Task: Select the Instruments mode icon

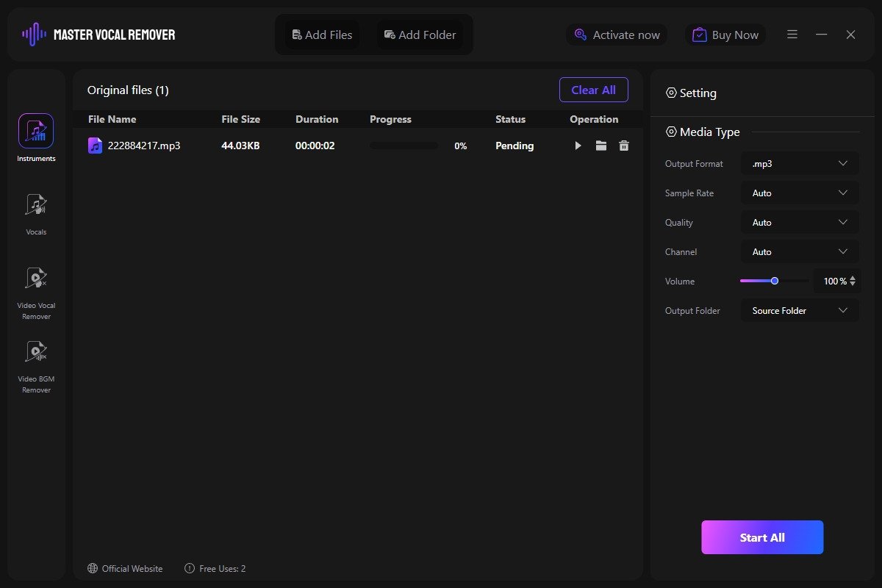Action: pyautogui.click(x=36, y=132)
